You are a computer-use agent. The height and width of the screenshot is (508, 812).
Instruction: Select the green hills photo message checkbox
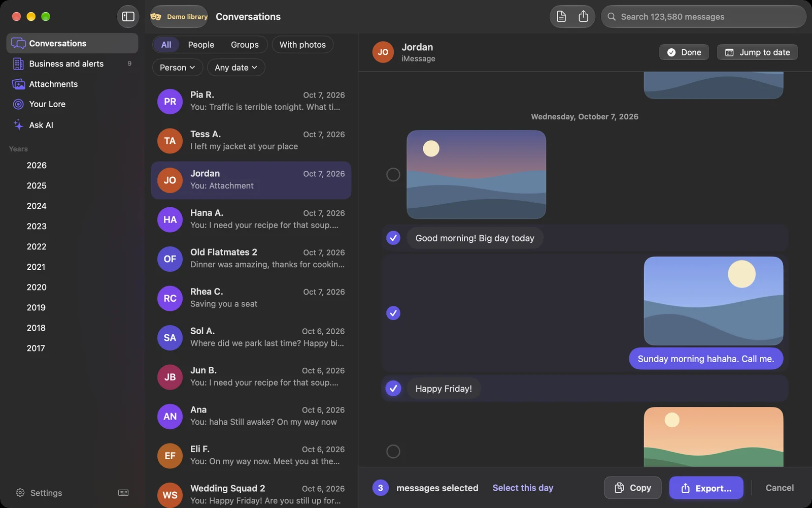tap(393, 451)
